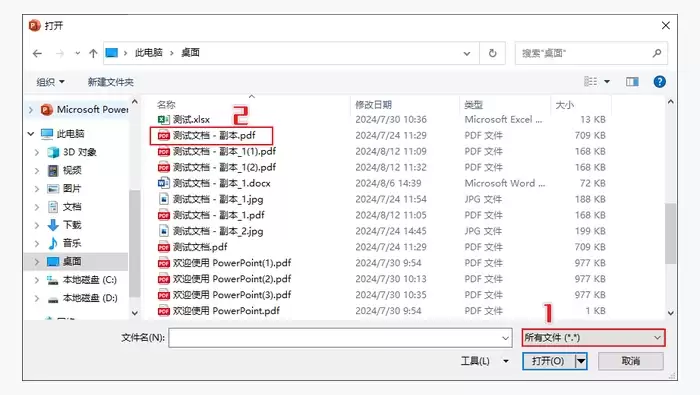Go back with the left arrow

tap(38, 54)
